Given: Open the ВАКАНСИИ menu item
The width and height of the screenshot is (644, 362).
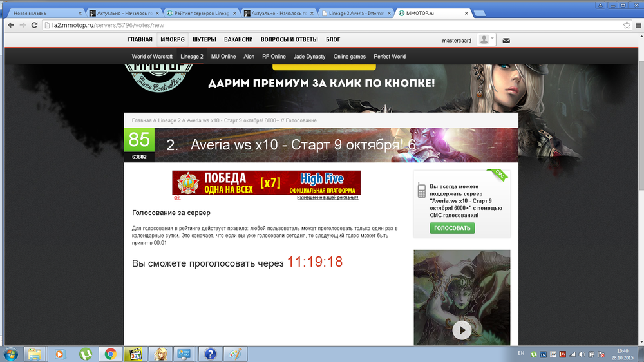Looking at the screenshot, I should pos(238,39).
